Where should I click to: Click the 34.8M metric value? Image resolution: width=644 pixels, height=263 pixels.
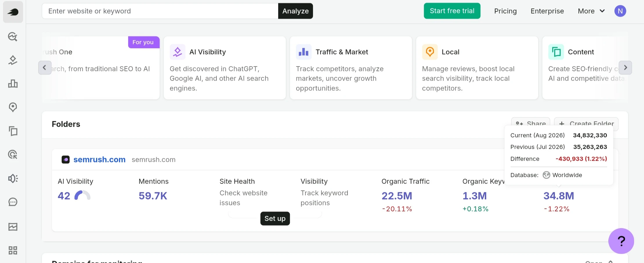(559, 196)
